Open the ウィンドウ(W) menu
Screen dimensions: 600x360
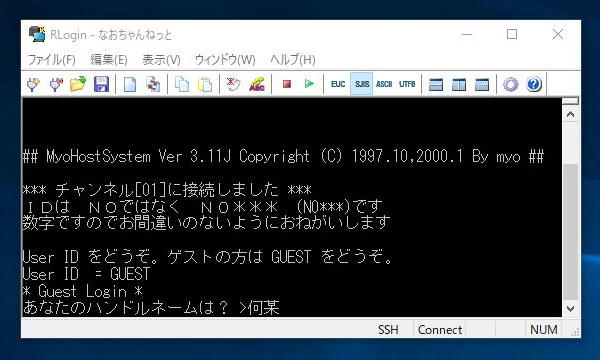tap(225, 59)
